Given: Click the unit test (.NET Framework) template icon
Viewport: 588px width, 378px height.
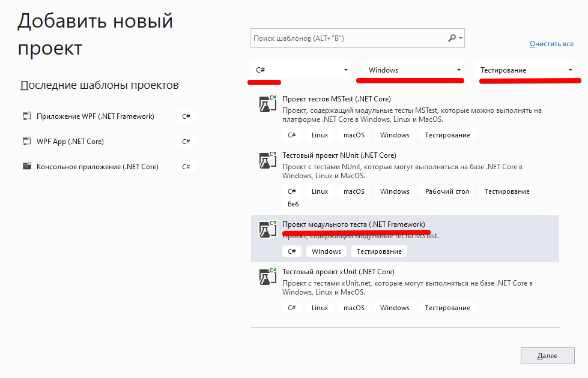Looking at the screenshot, I should point(266,230).
